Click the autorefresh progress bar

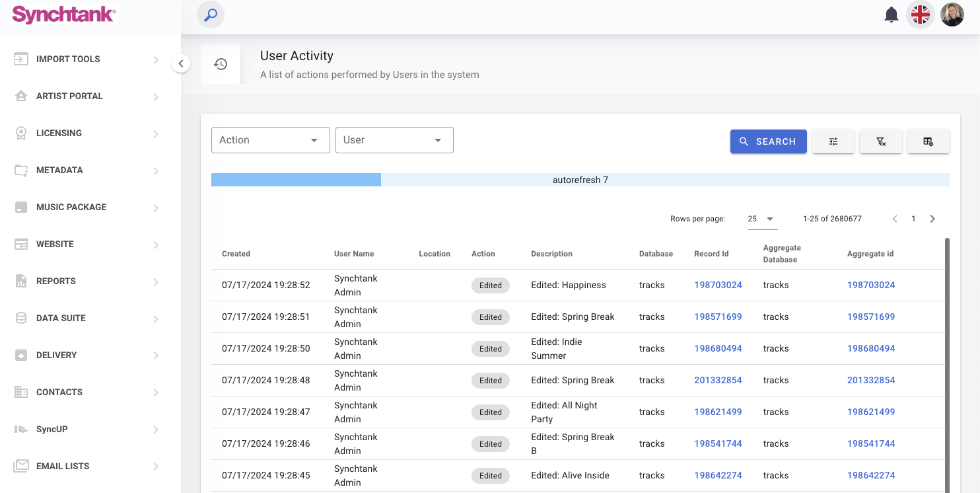point(580,180)
